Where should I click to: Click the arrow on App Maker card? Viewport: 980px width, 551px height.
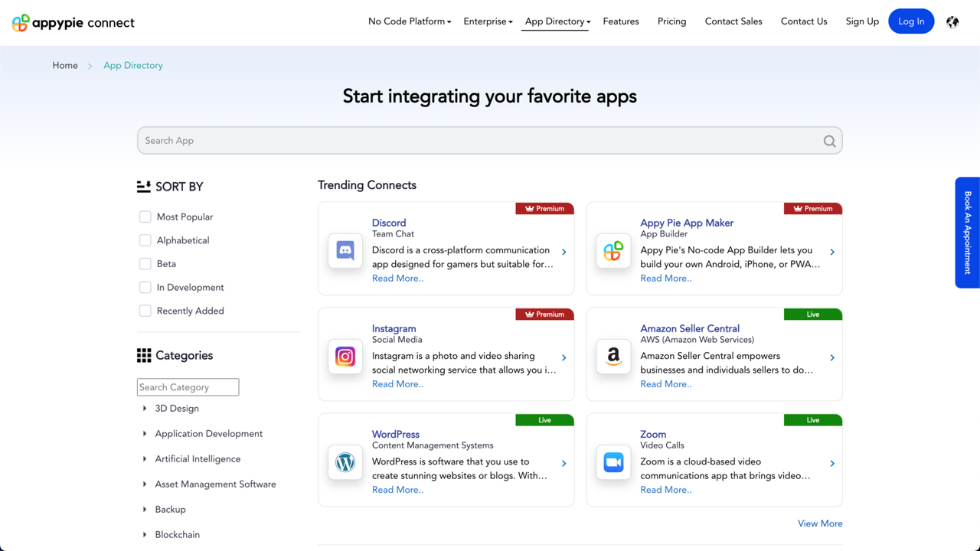point(832,252)
